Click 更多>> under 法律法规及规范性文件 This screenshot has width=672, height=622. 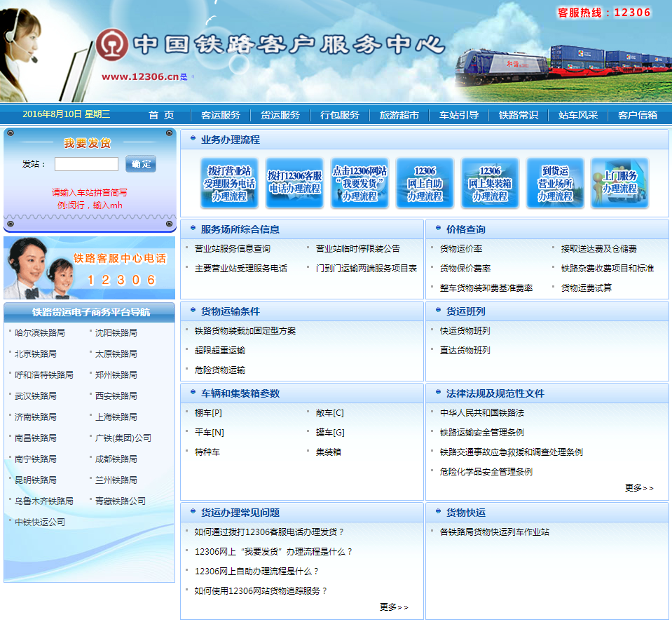639,488
